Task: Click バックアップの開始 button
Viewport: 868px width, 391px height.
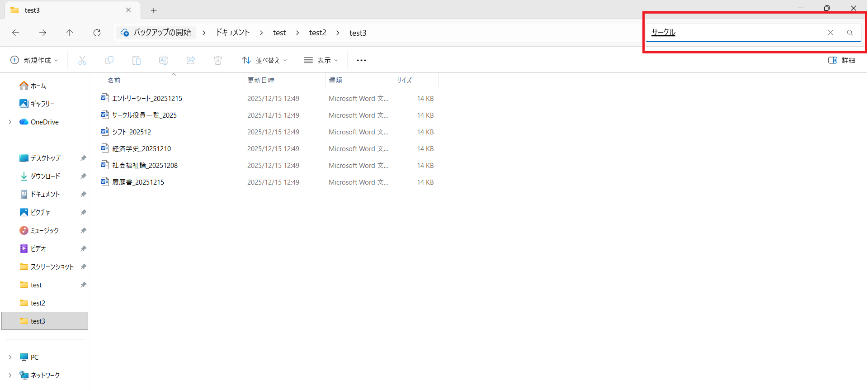Action: coord(156,33)
